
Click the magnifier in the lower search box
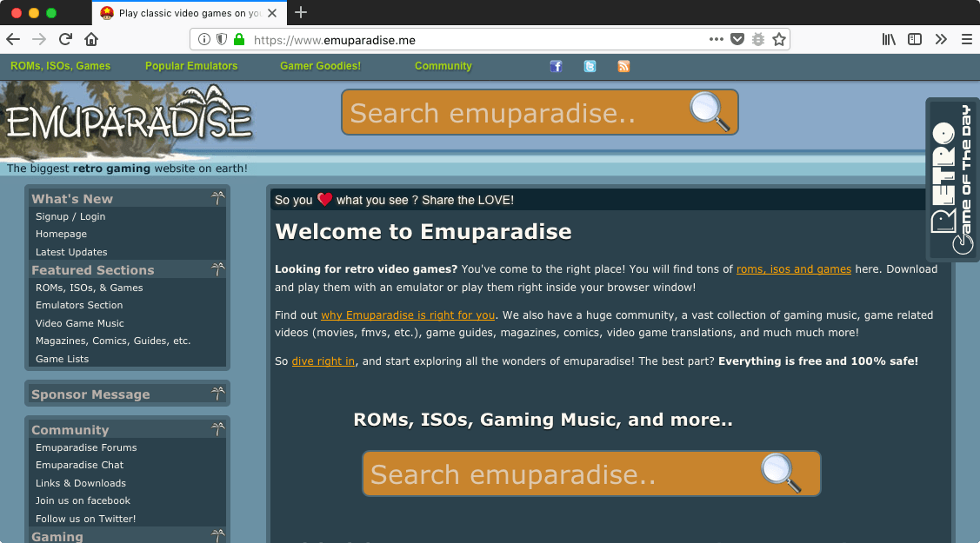(x=781, y=473)
